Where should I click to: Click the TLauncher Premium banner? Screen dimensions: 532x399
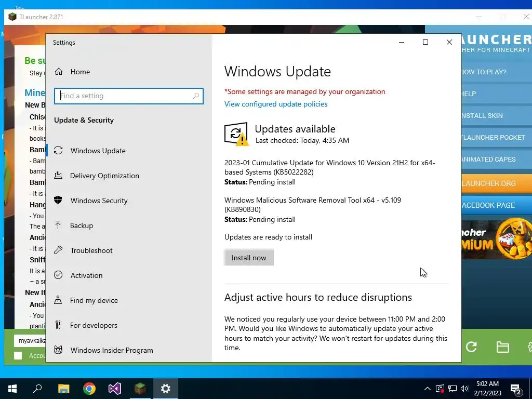[x=496, y=239]
